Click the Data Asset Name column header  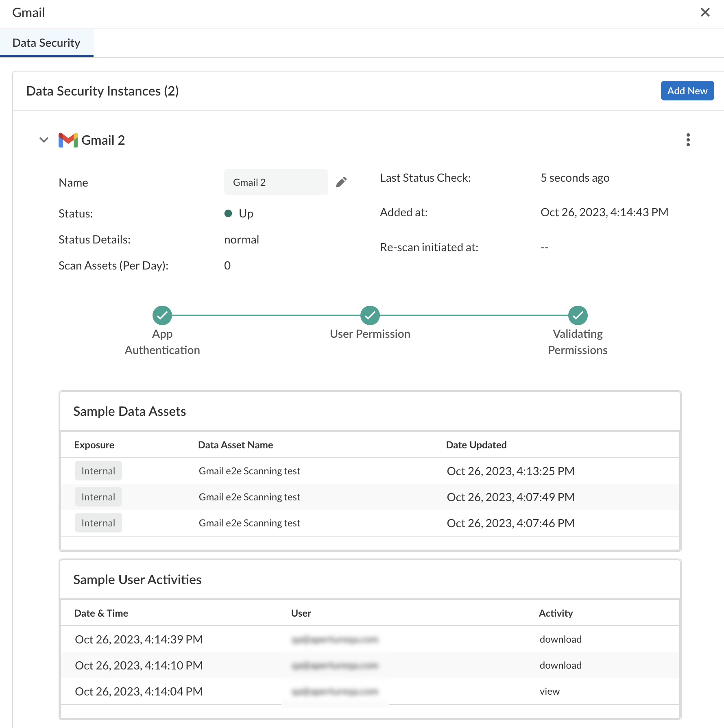(235, 445)
